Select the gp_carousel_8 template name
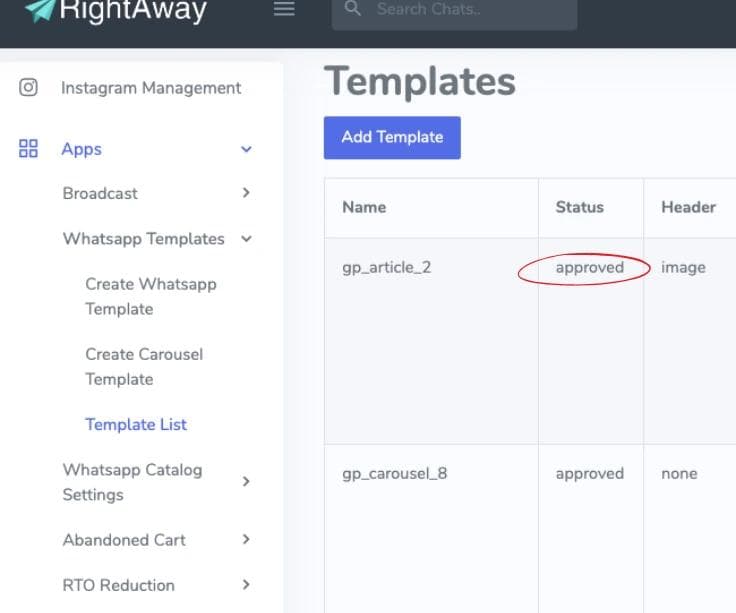Image resolution: width=736 pixels, height=613 pixels. [394, 474]
